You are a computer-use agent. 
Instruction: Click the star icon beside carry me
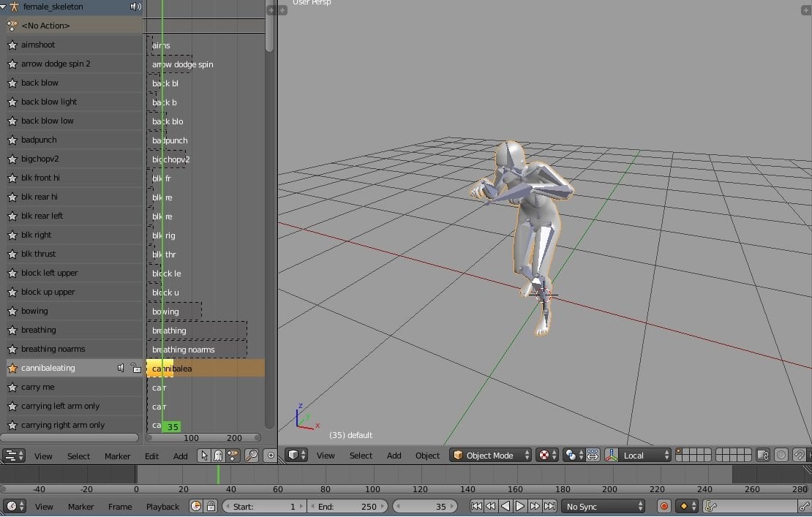[x=12, y=387]
